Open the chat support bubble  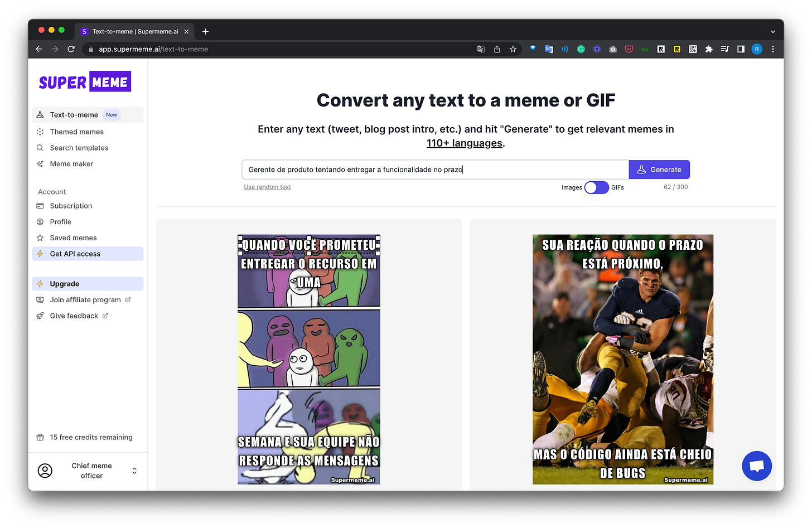(756, 466)
